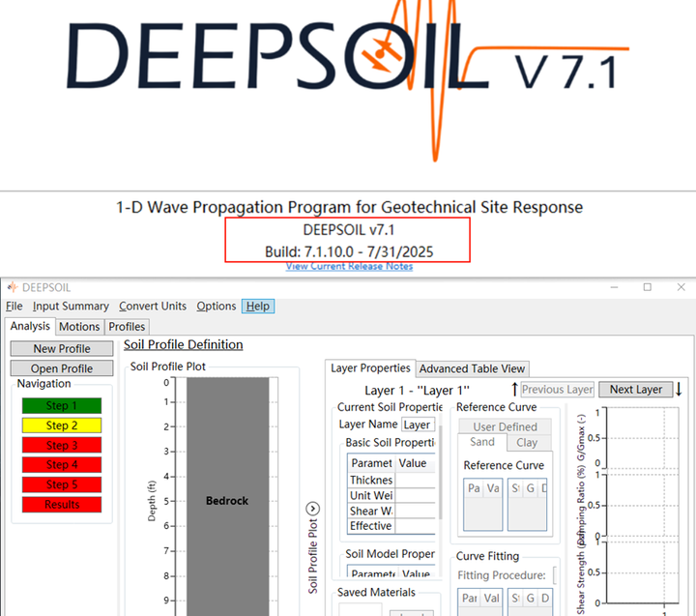Click the Shear Wave value cell
The image size is (696, 616).
tap(415, 511)
